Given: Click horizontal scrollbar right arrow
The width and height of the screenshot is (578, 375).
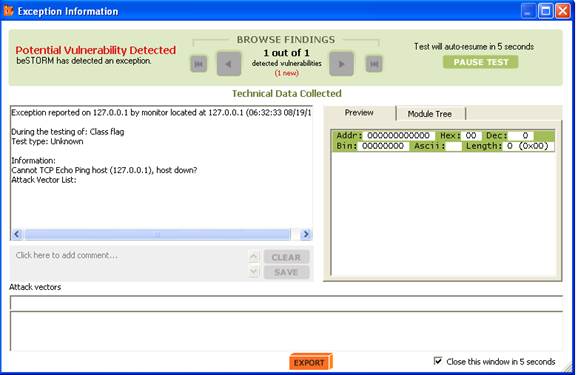Looking at the screenshot, I should (306, 234).
